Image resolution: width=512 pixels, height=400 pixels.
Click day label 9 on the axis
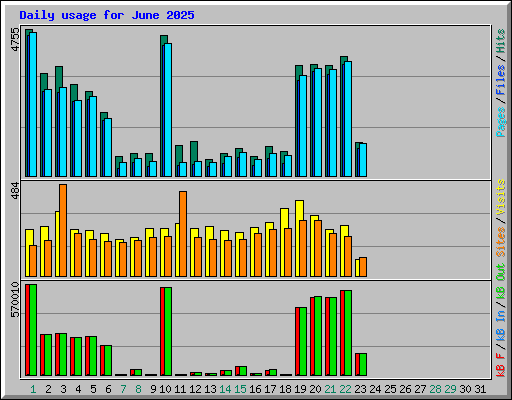point(153,389)
